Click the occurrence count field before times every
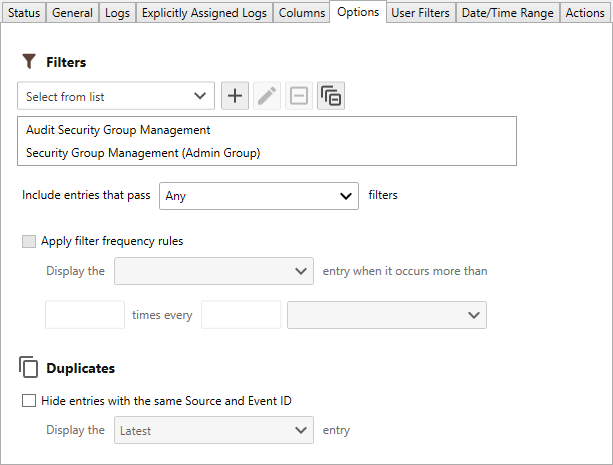The width and height of the screenshot is (613, 465). tap(85, 315)
